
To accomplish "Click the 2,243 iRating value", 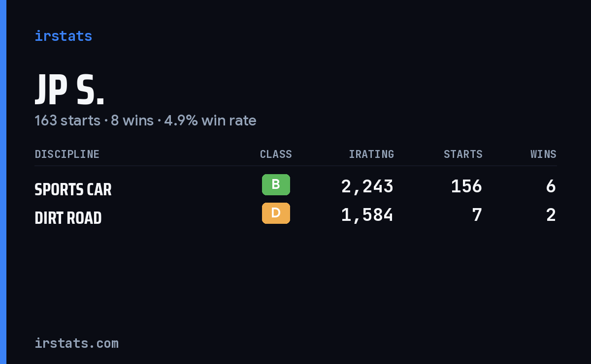I will [367, 186].
